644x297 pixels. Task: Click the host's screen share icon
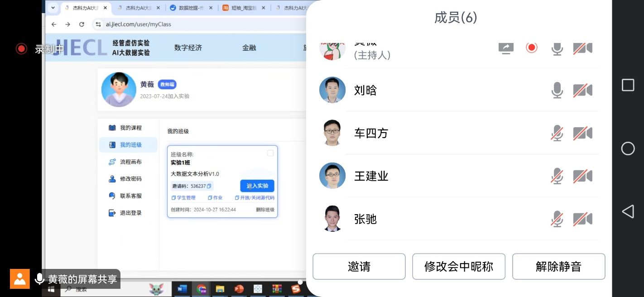click(x=506, y=48)
